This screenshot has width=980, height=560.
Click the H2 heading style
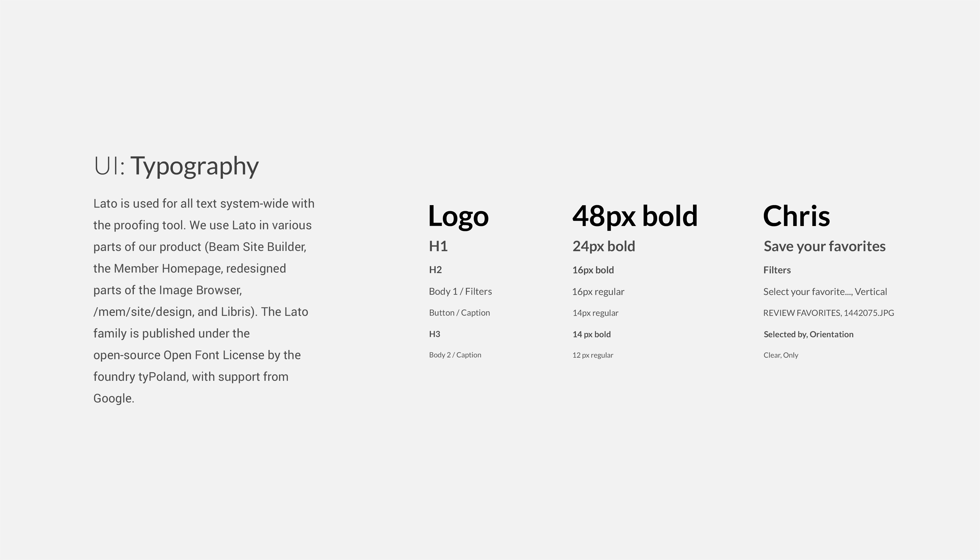[435, 270]
